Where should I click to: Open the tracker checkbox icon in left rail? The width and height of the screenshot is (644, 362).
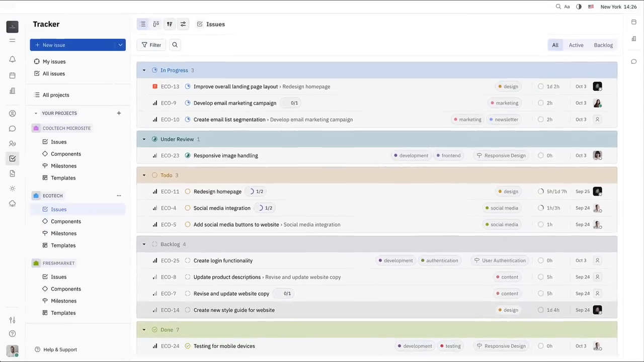[13, 158]
